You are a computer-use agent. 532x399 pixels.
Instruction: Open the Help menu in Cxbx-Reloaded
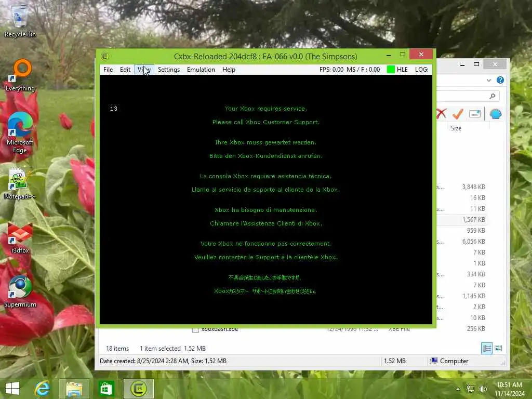click(x=229, y=70)
